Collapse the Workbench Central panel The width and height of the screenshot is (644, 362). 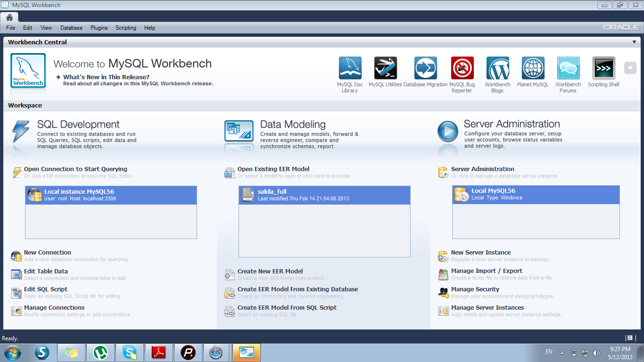634,41
